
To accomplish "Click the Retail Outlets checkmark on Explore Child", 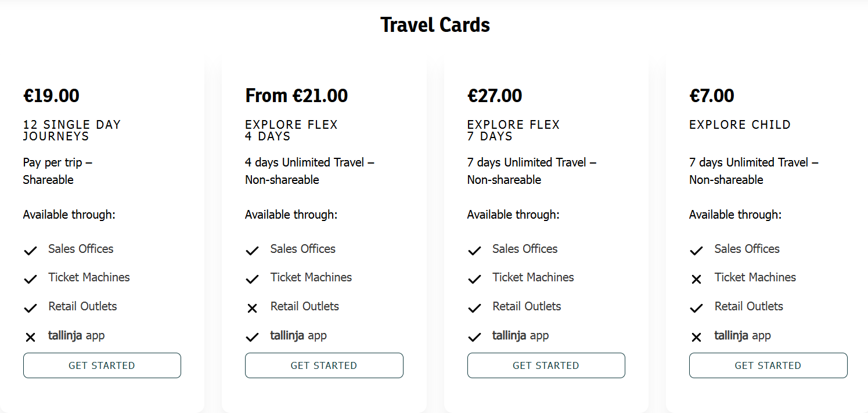I will point(696,308).
